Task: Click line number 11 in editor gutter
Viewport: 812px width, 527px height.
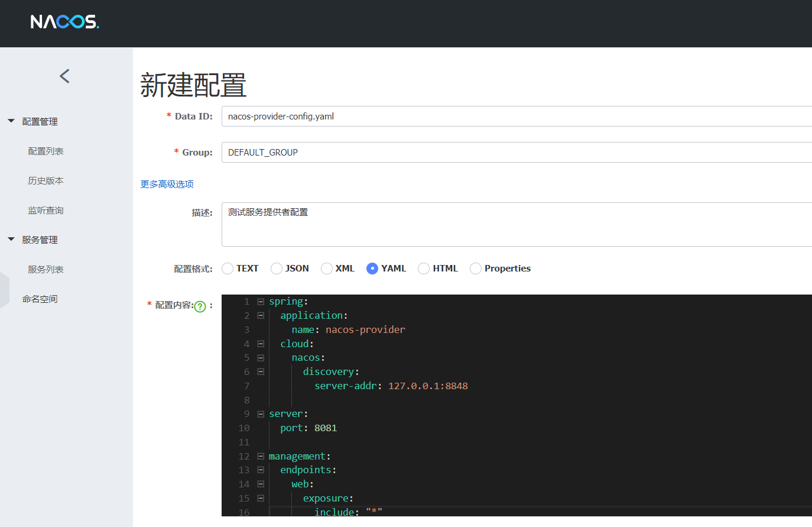Action: pyautogui.click(x=244, y=442)
